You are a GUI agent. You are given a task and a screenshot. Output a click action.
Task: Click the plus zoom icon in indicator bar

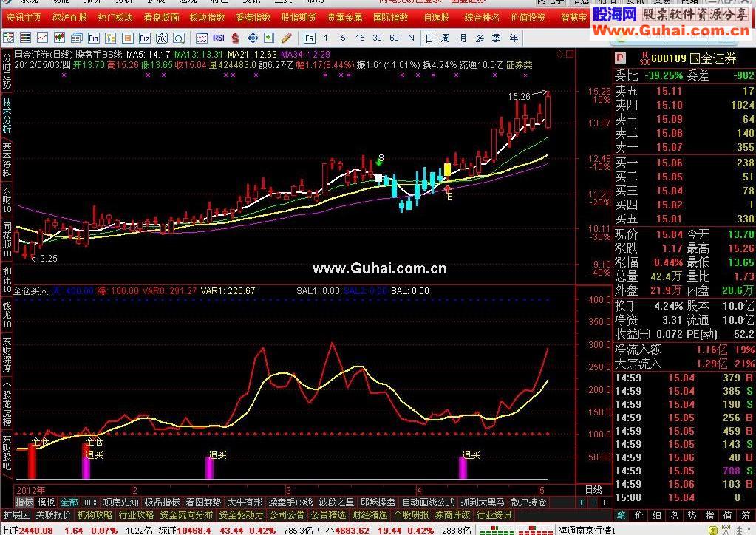pyautogui.click(x=581, y=502)
